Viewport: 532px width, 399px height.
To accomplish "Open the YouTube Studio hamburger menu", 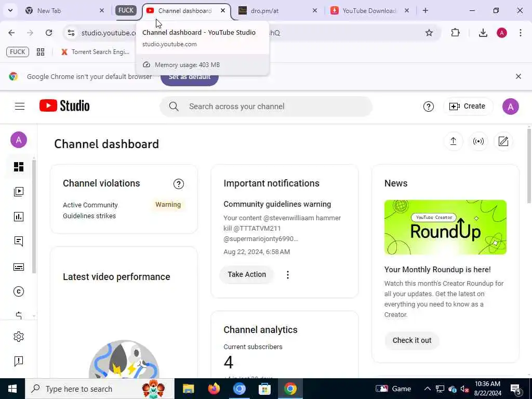I will [x=20, y=106].
